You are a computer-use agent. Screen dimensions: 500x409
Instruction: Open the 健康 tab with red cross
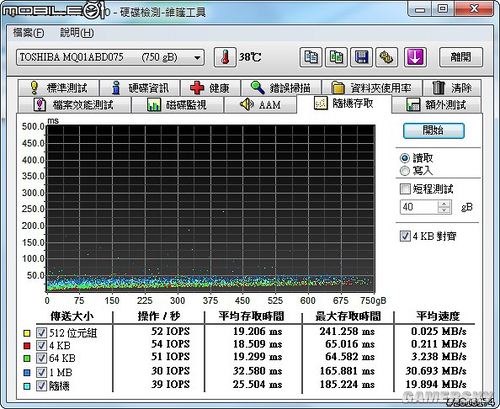(x=210, y=88)
